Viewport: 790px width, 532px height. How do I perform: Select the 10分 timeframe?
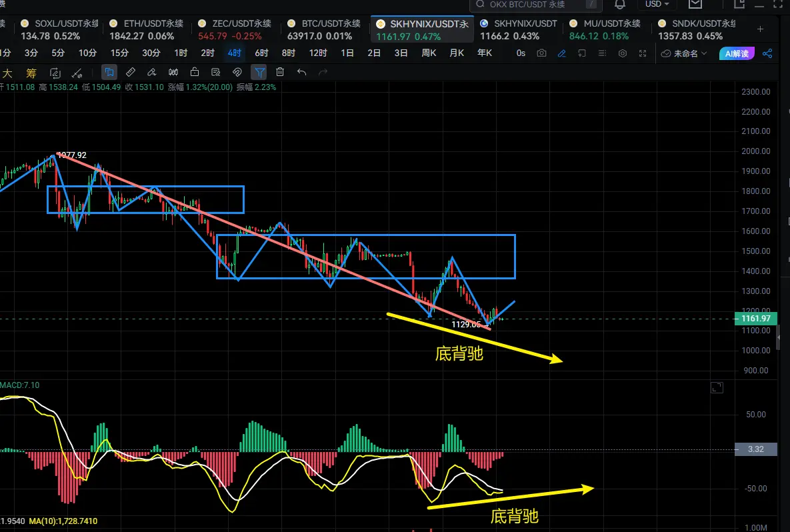(x=87, y=53)
